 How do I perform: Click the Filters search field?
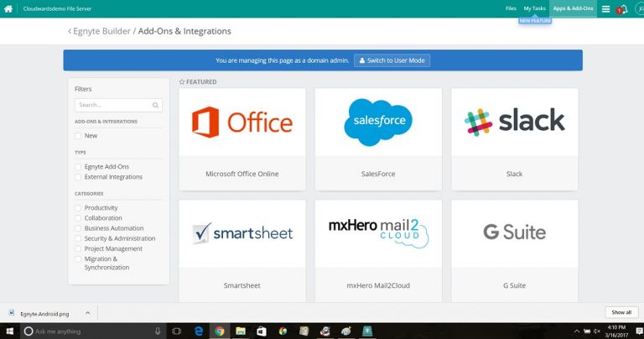click(x=118, y=105)
